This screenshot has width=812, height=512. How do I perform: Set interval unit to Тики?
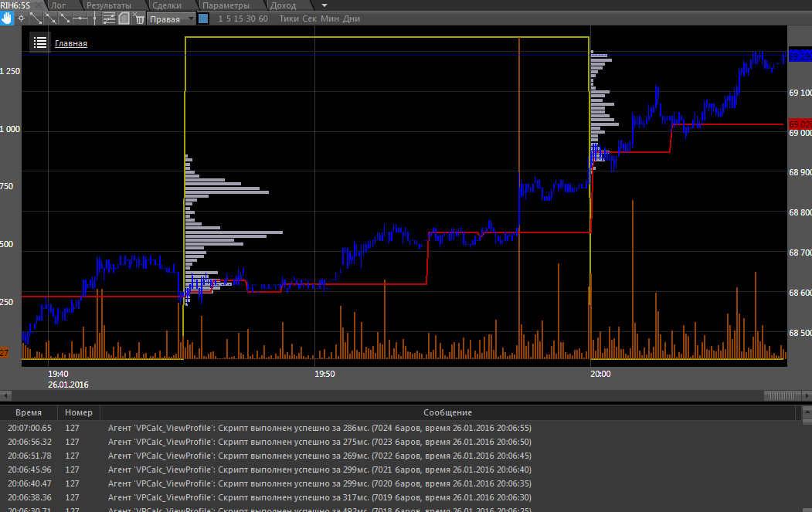coord(289,19)
